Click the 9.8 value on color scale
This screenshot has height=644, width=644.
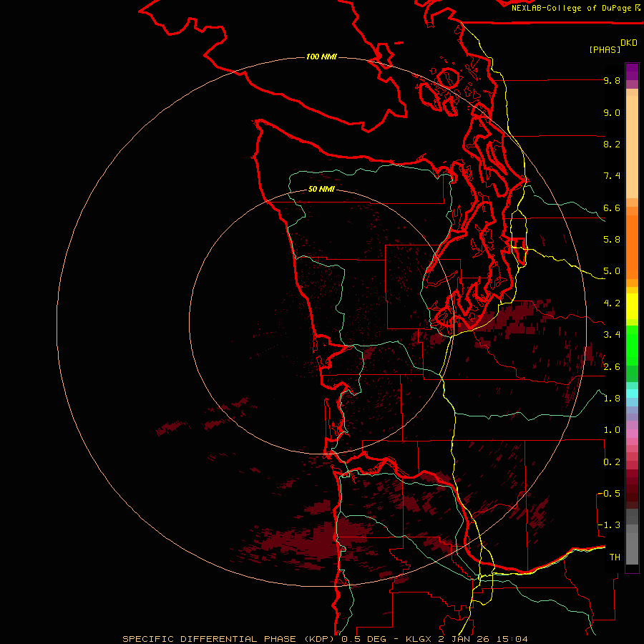pos(612,80)
